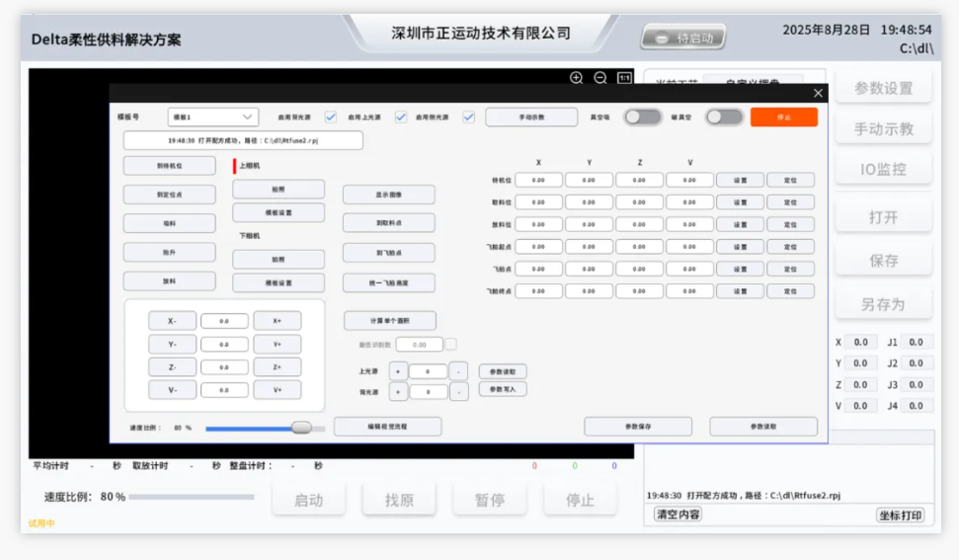Open 编辑视觉流程 editor
Image resolution: width=959 pixels, height=560 pixels.
(x=388, y=426)
